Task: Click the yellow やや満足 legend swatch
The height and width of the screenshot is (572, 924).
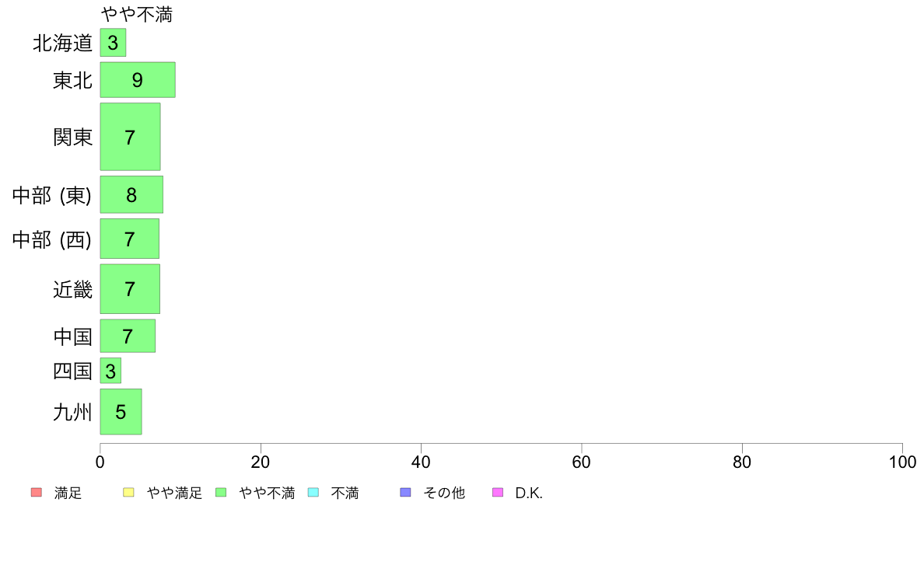Action: pos(128,493)
